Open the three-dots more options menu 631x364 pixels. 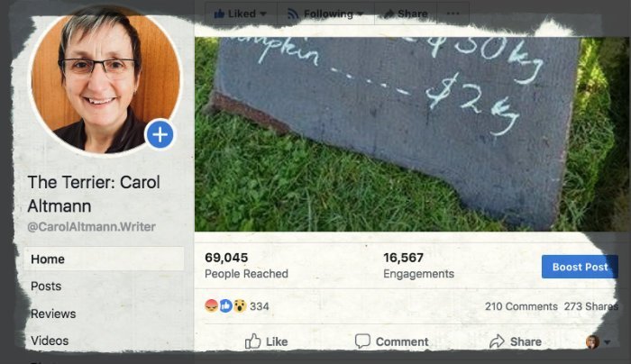(x=453, y=14)
